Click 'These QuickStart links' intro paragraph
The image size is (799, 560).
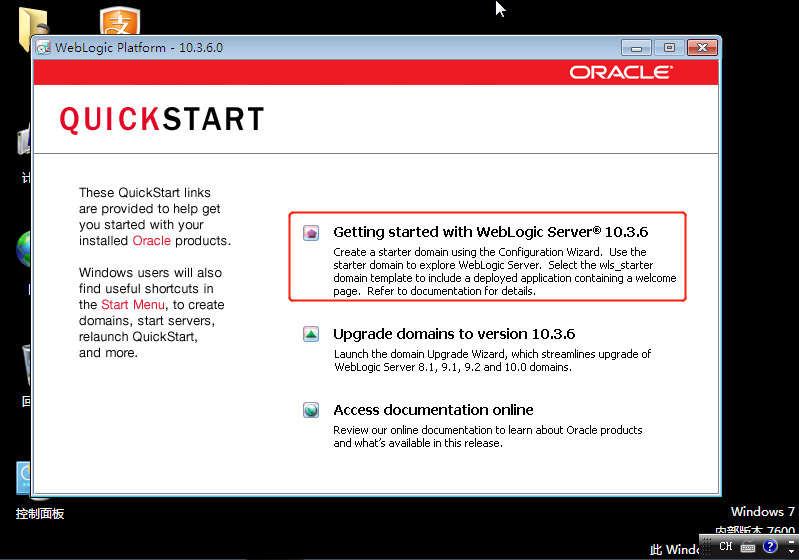(x=155, y=217)
